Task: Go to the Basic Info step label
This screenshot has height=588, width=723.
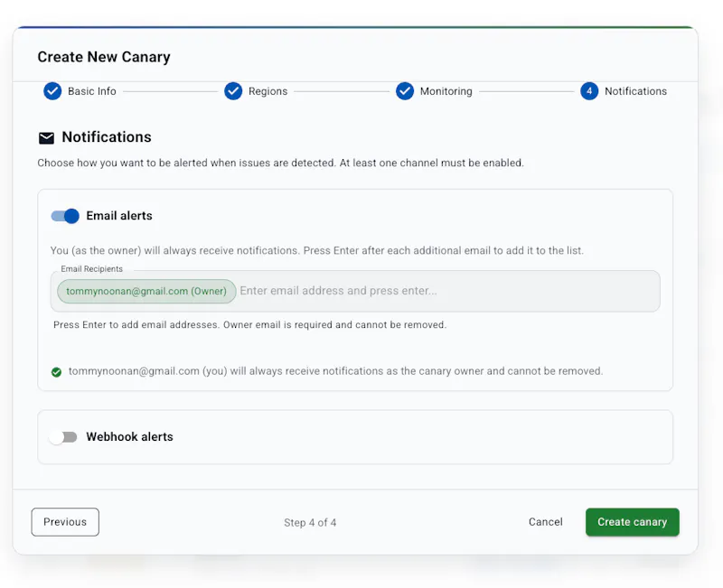Action: click(92, 91)
